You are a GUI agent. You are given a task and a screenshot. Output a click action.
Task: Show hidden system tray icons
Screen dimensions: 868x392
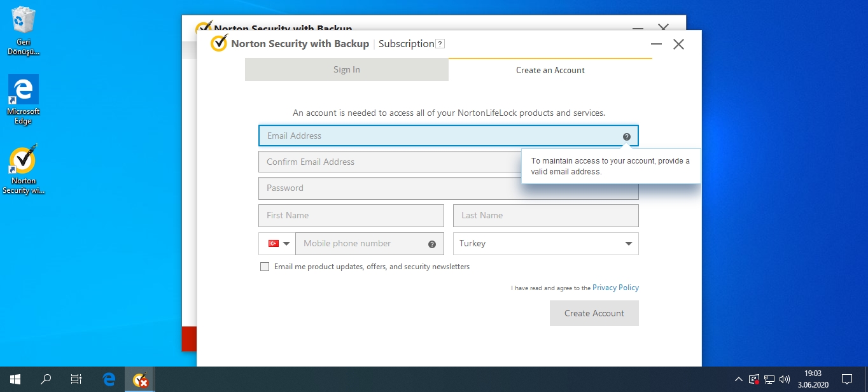click(738, 379)
